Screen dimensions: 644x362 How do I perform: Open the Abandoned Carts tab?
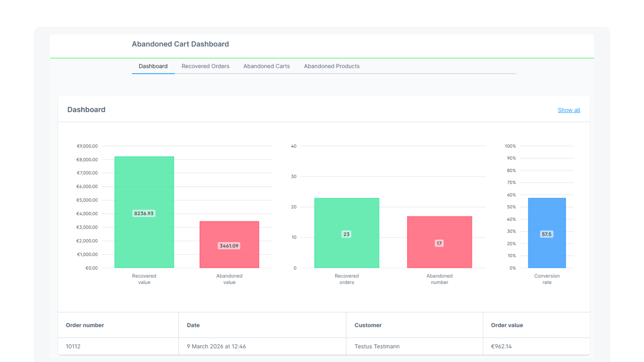pyautogui.click(x=266, y=66)
